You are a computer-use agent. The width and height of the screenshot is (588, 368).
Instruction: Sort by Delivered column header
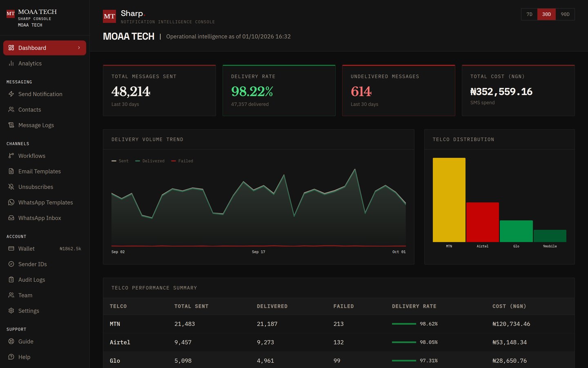coord(272,306)
